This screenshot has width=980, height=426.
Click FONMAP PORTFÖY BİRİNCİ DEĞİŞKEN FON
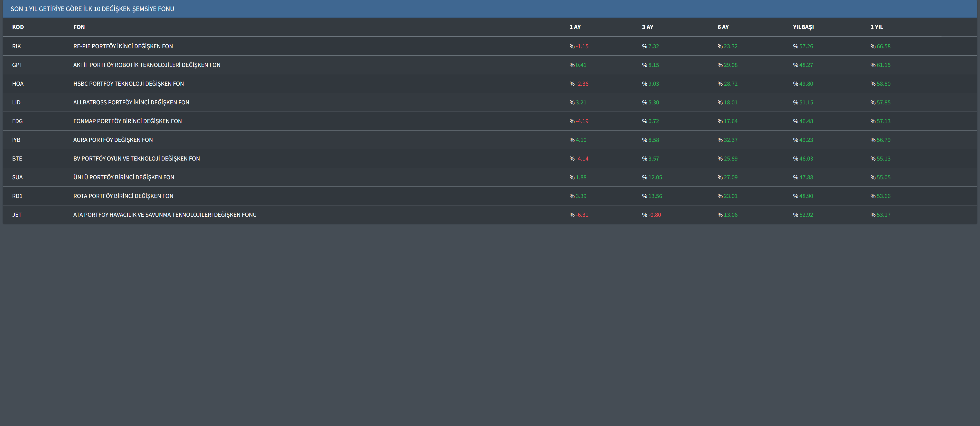click(128, 121)
